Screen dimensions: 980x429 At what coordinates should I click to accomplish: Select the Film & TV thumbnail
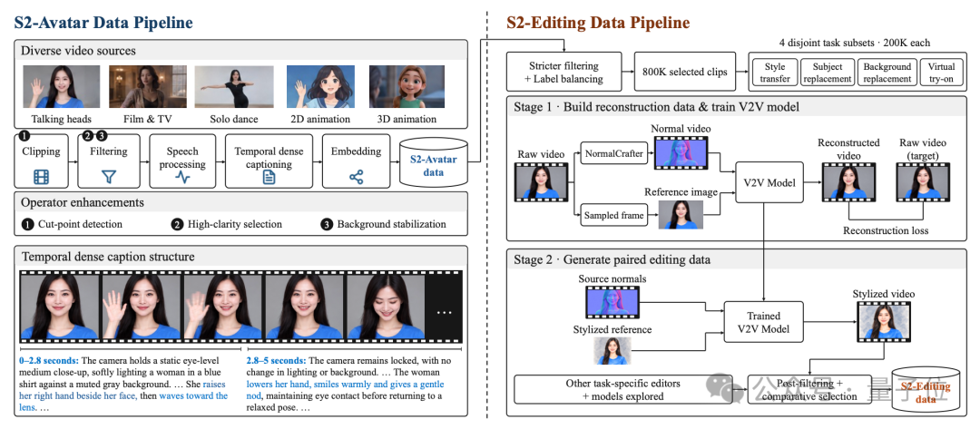148,87
